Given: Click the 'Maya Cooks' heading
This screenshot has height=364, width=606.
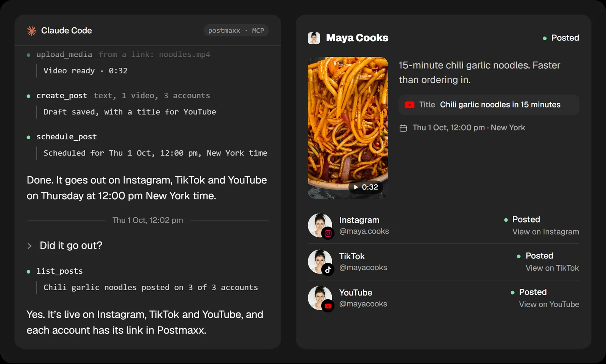Looking at the screenshot, I should pos(357,38).
